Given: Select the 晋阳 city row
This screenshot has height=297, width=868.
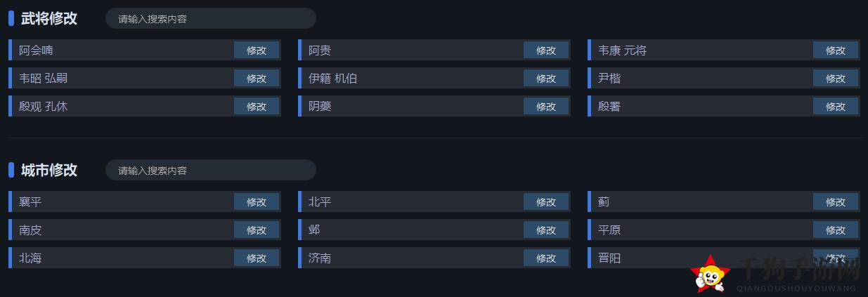Looking at the screenshot, I should [x=724, y=258].
